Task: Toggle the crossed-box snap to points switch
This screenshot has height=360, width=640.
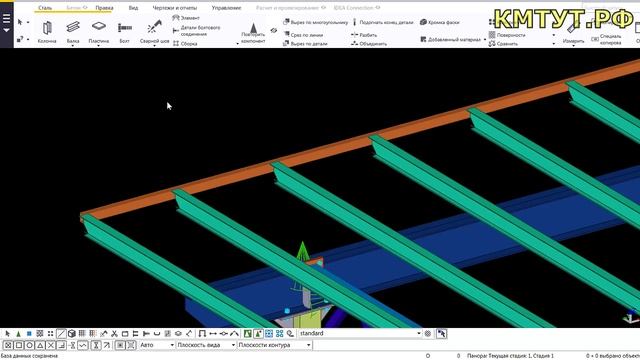Action: tap(8, 345)
